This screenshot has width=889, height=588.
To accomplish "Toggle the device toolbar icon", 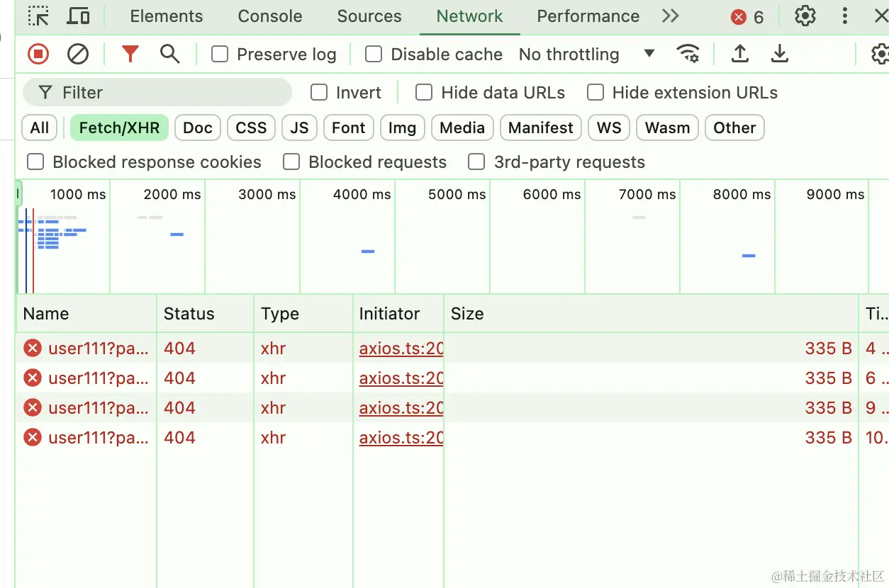I will tap(78, 16).
